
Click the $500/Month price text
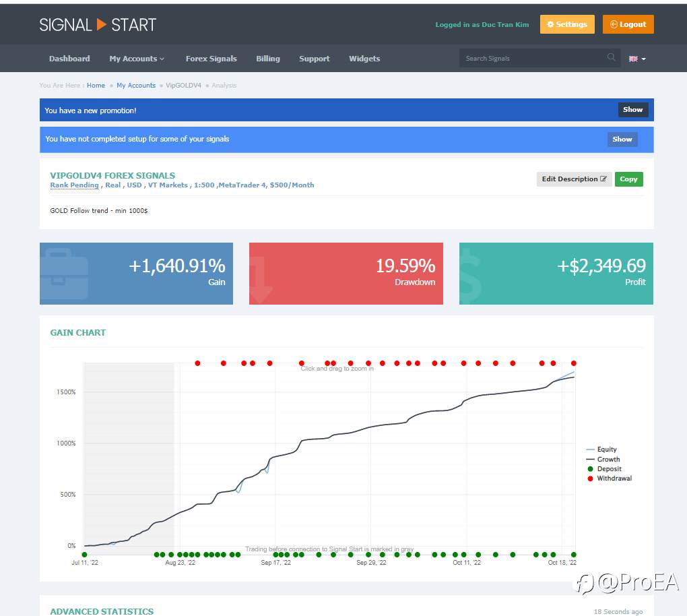pos(292,185)
